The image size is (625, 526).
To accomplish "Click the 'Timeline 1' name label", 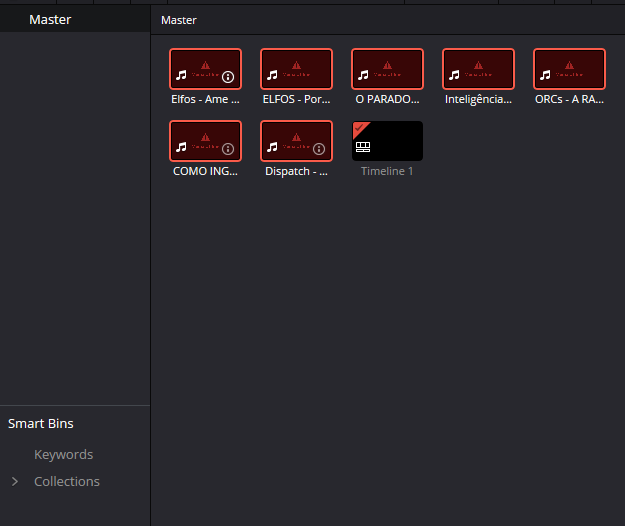I will (387, 171).
